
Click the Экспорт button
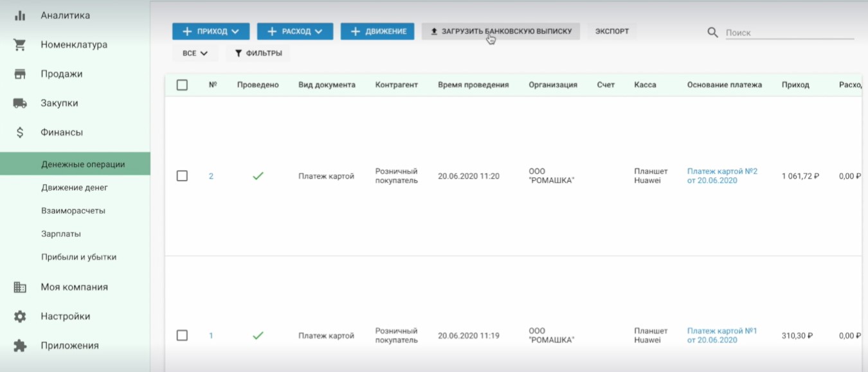pyautogui.click(x=612, y=31)
